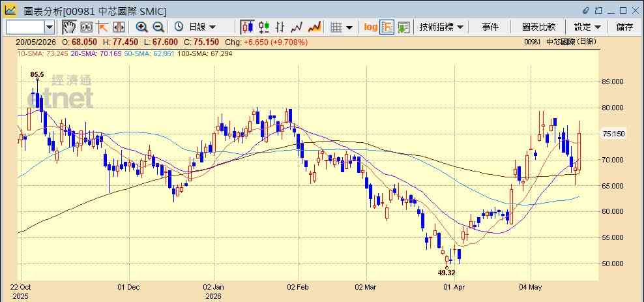Click the clock period icon
The image size is (644, 302).
tap(179, 27)
